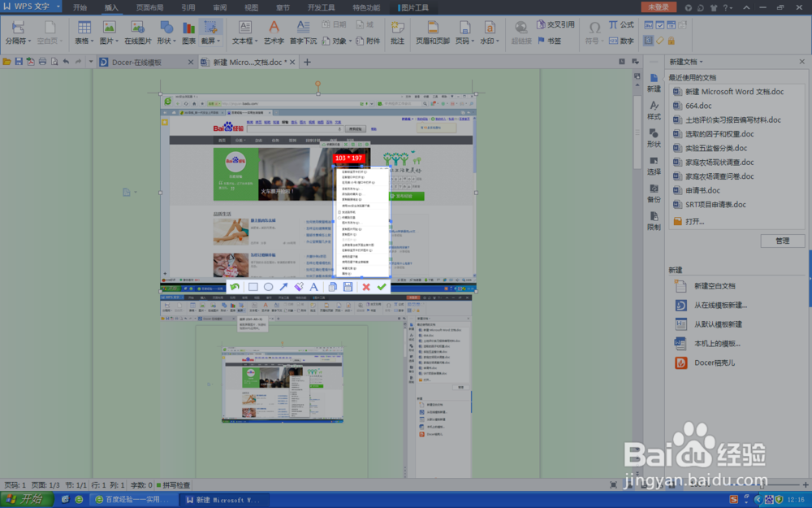812x508 pixels.
Task: Insert a comment with the 批注 icon
Action: (x=397, y=33)
